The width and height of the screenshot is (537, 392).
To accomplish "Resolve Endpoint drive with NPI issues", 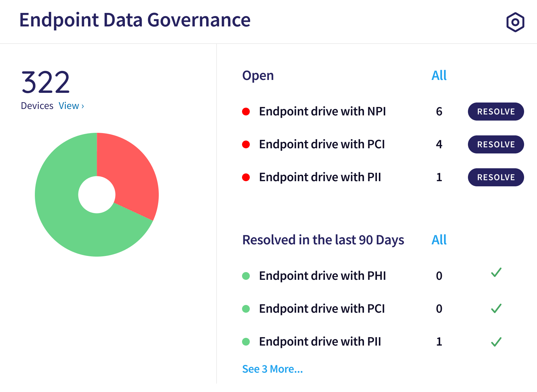I will (496, 112).
